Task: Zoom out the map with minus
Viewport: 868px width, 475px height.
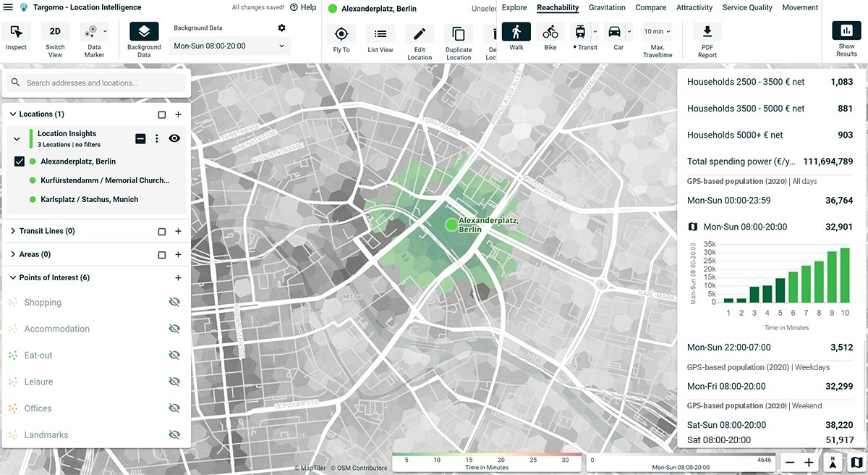Action: [790, 462]
